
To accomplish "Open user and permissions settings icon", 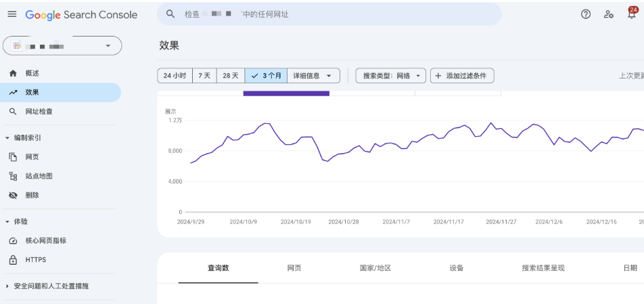I will [609, 14].
